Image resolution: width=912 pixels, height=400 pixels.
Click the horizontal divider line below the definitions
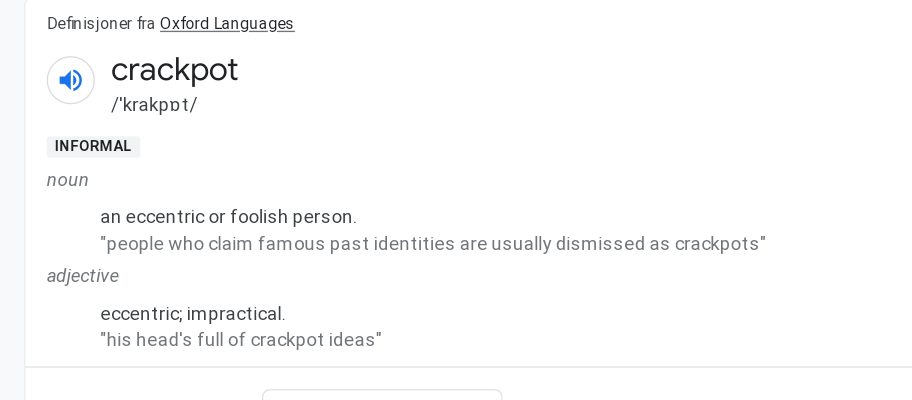point(468,367)
